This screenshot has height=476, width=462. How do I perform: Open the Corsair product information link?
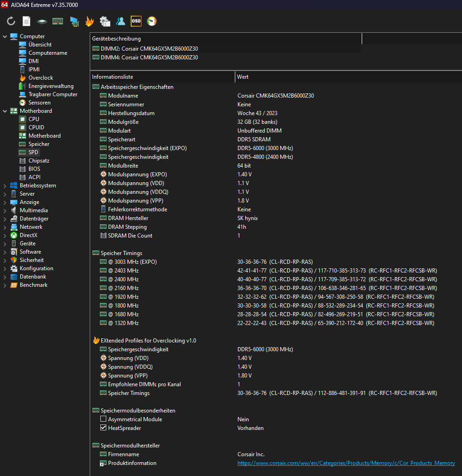tap(346, 463)
